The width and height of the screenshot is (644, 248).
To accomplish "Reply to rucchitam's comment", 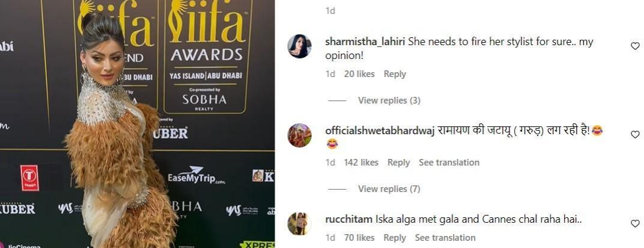I will pos(395,238).
